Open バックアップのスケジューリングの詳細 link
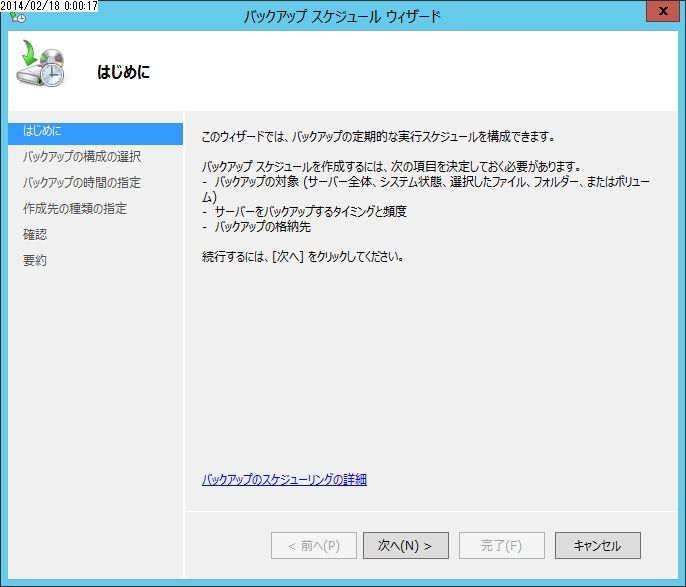 284,479
